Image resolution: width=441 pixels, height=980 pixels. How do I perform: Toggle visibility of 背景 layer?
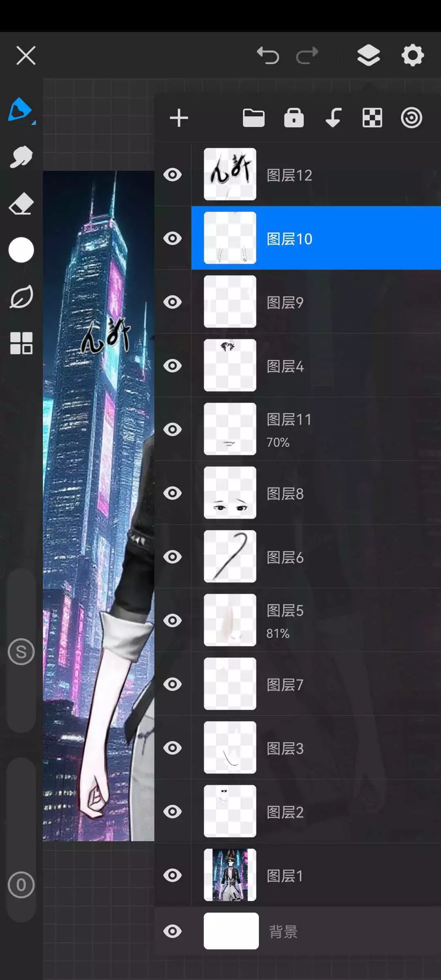point(173,931)
